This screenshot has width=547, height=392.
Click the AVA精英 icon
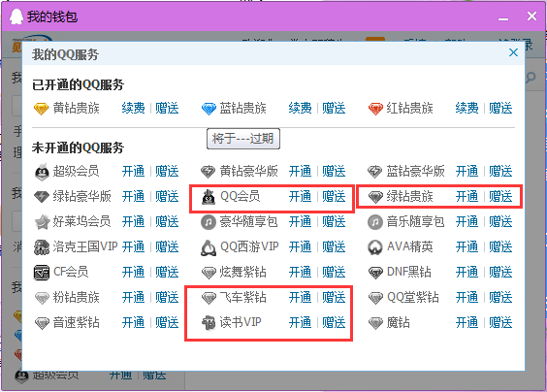click(375, 247)
